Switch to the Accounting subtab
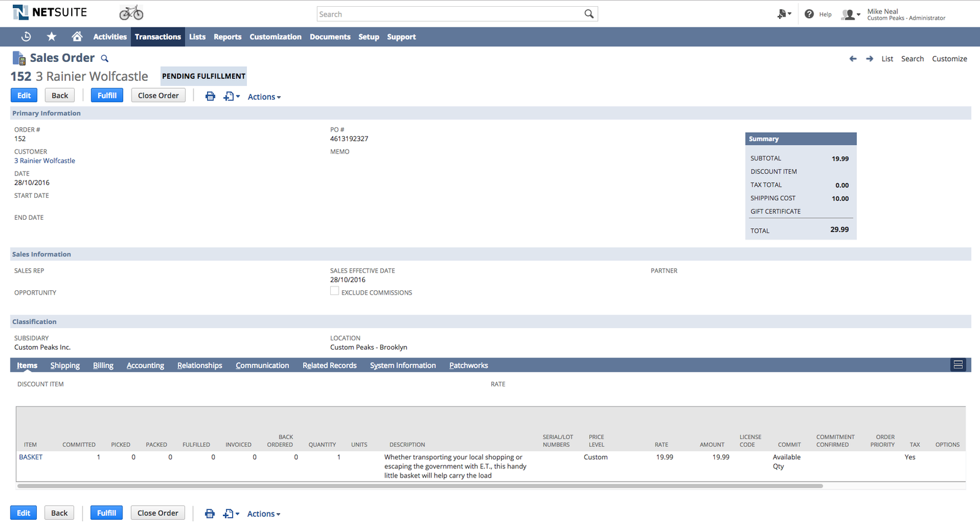 pos(145,366)
